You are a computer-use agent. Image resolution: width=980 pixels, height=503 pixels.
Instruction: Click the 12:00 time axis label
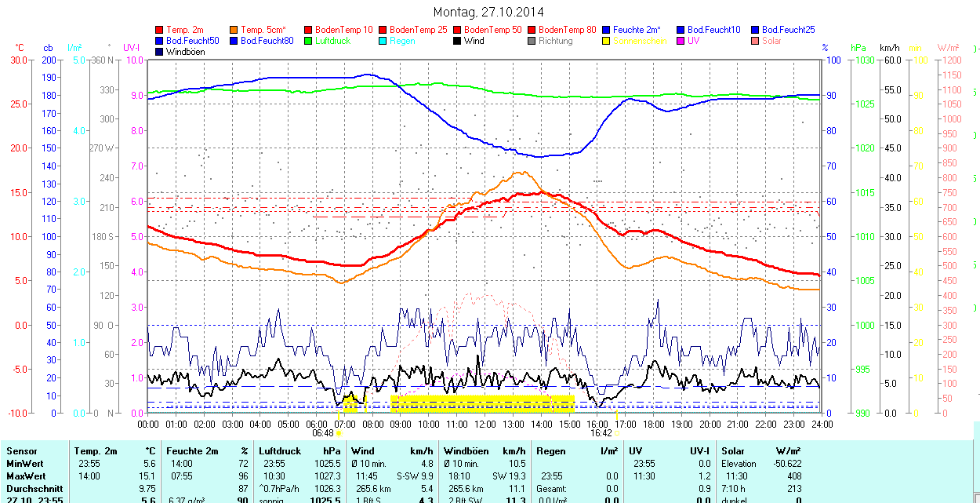tap(485, 424)
